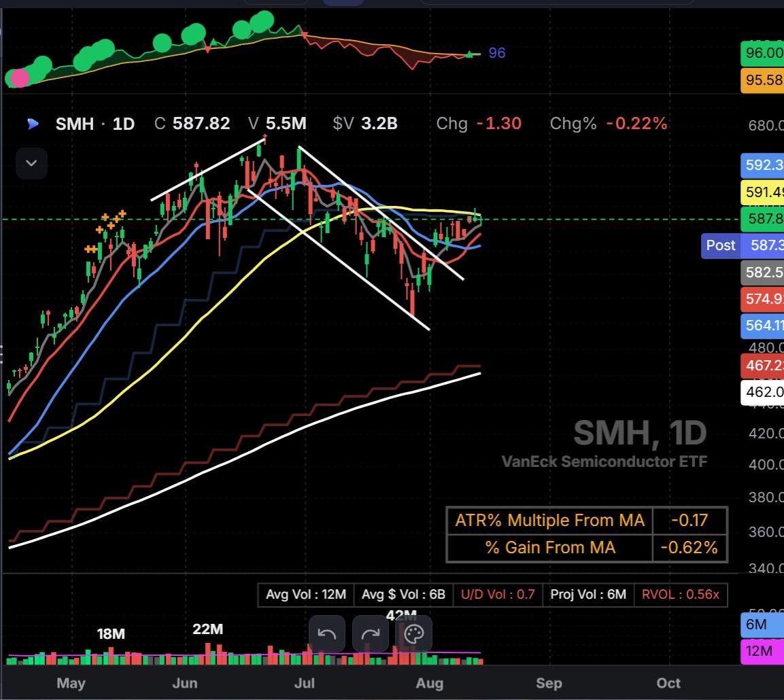
Task: Click the green triangle marker near 96
Action: coord(469,54)
